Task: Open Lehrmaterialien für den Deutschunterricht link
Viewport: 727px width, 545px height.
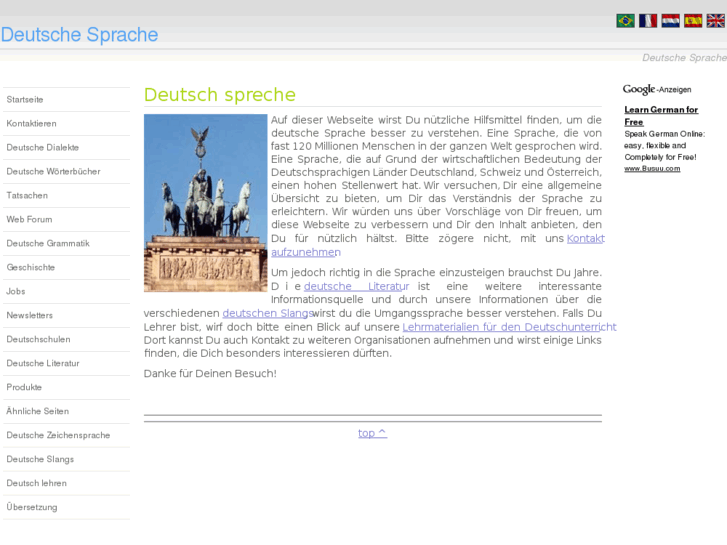Action: pos(509,327)
